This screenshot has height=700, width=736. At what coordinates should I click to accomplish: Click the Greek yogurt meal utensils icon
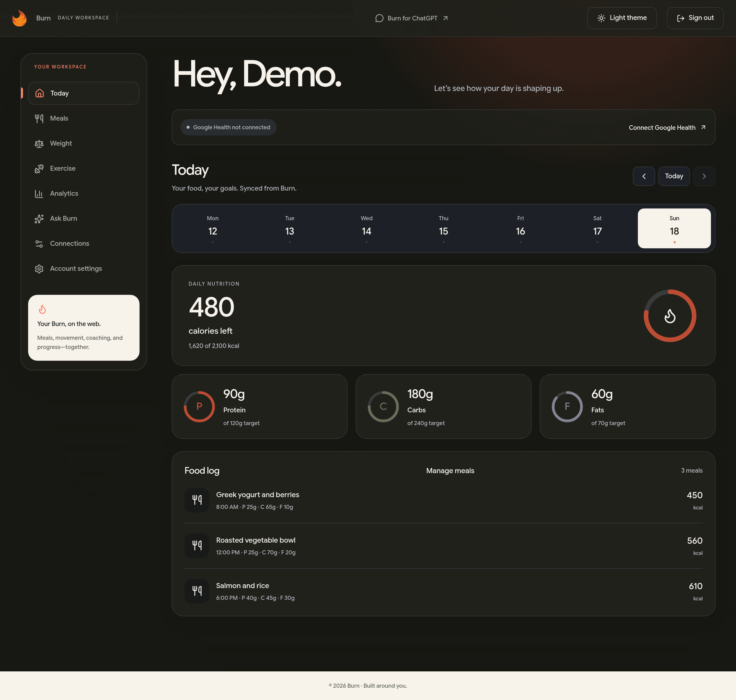pos(197,500)
